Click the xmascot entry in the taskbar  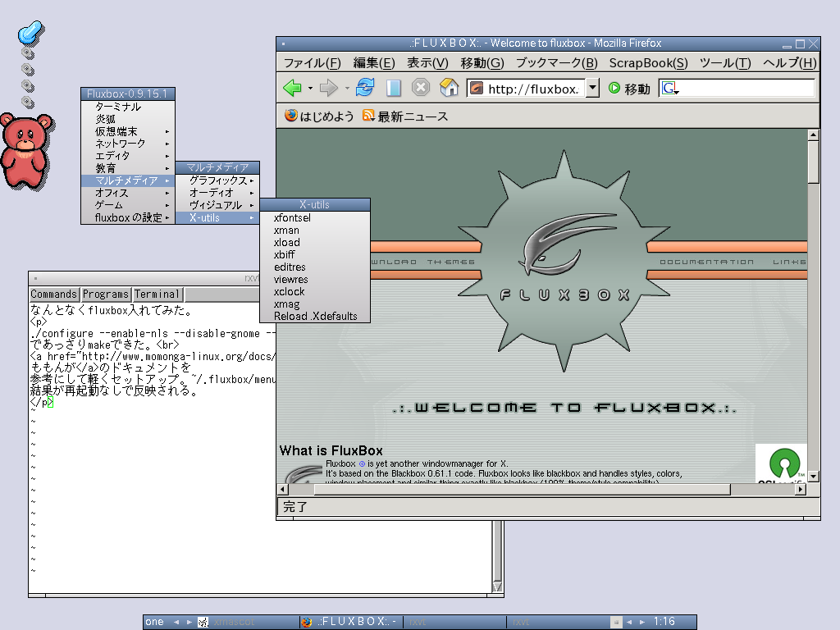click(247, 622)
